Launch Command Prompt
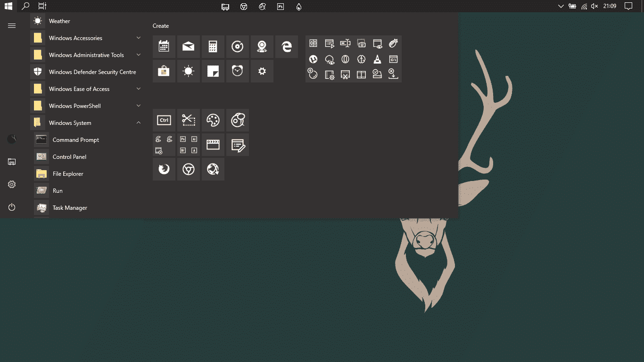644x362 pixels. (88, 140)
